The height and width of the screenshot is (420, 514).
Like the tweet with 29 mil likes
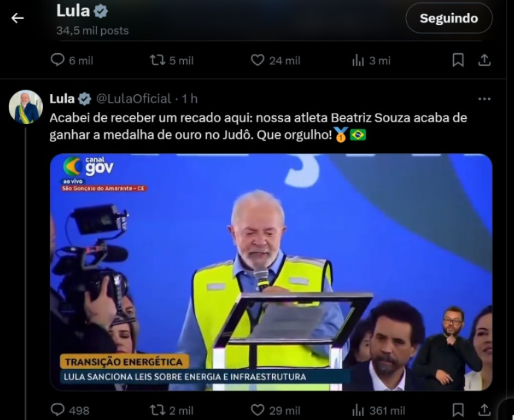click(275, 410)
